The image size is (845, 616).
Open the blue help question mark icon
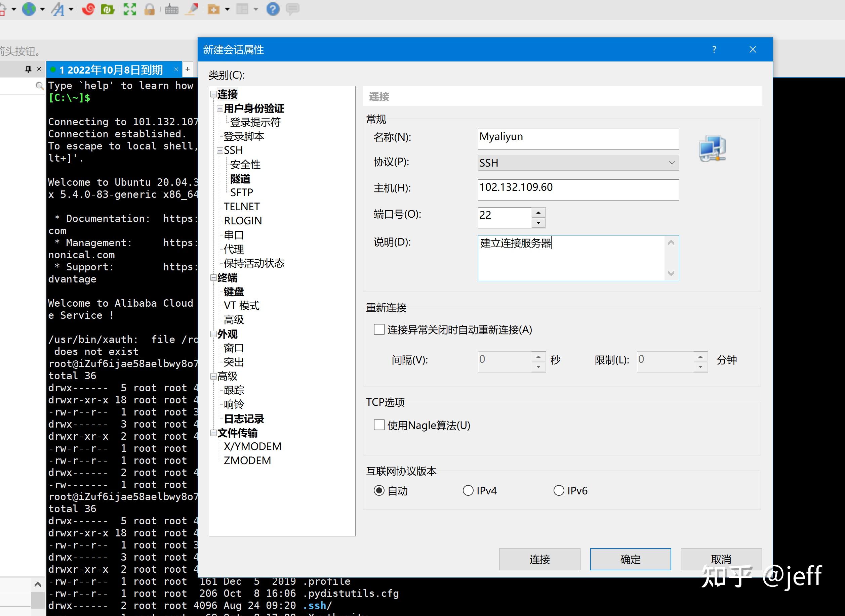[x=273, y=9]
